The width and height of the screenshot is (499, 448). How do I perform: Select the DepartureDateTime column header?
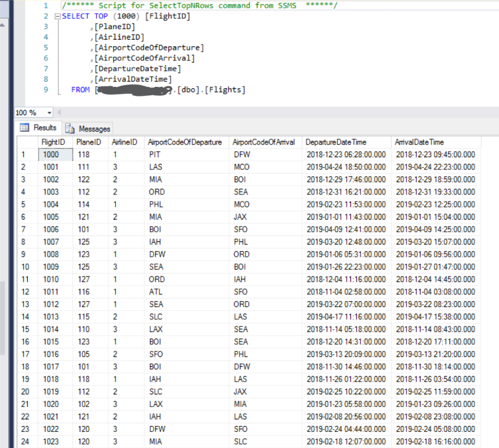[336, 142]
